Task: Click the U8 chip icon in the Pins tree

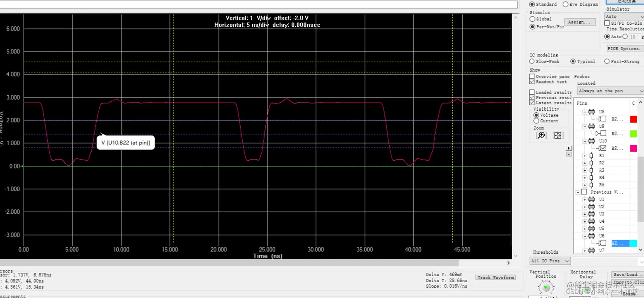Action: (591, 112)
